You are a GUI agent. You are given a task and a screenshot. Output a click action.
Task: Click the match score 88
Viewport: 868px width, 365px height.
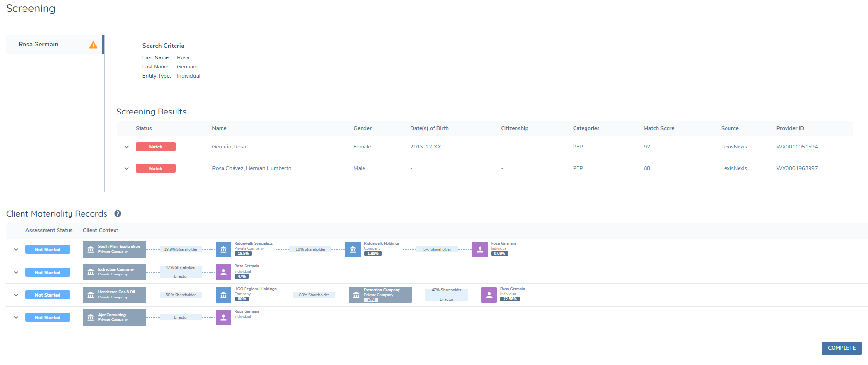pyautogui.click(x=647, y=168)
